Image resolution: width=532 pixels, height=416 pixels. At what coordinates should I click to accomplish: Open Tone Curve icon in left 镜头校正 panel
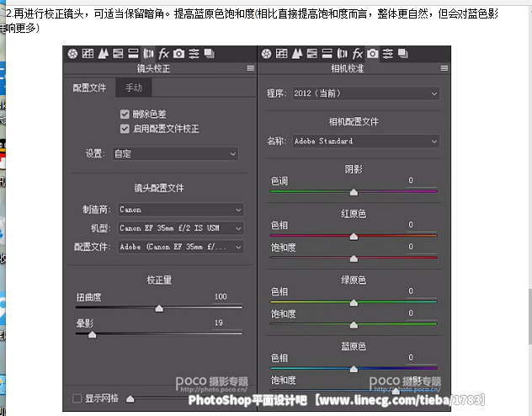pyautogui.click(x=88, y=54)
